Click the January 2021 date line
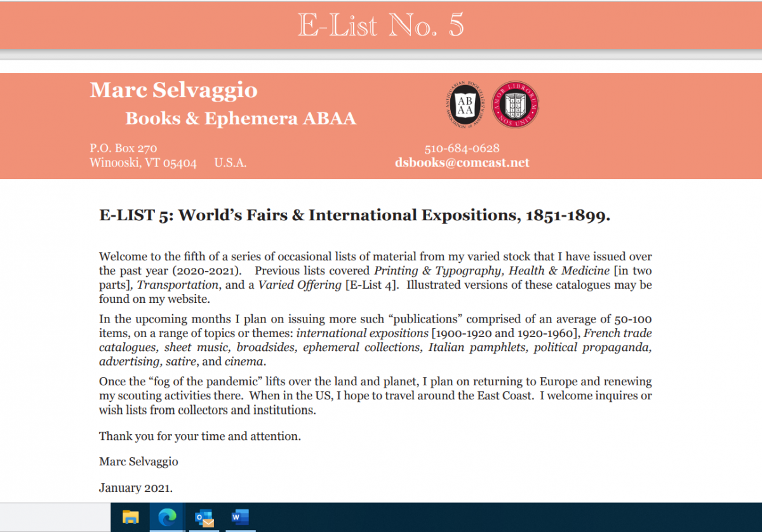762x532 pixels. point(136,488)
